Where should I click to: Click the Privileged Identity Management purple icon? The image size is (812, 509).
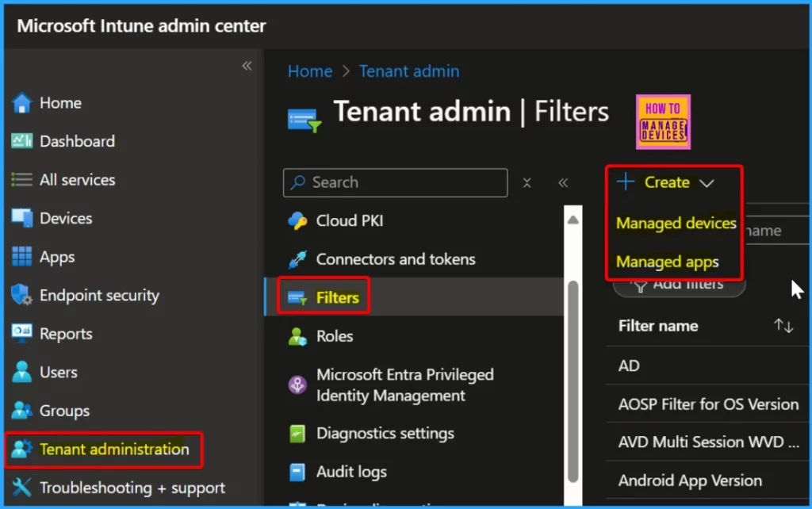(x=297, y=385)
